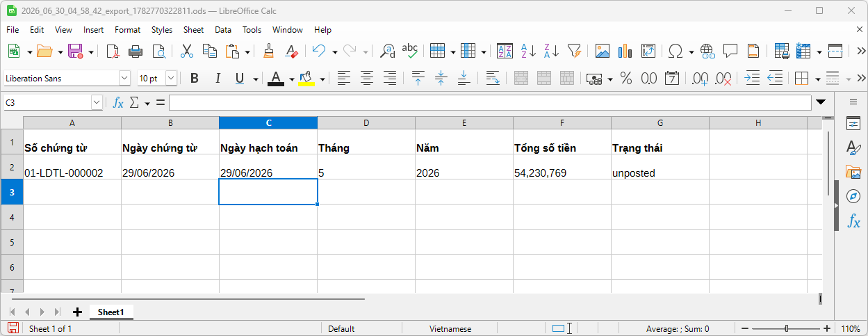868x336 pixels.
Task: Open the Paste options dropdown arrow
Action: [247, 51]
